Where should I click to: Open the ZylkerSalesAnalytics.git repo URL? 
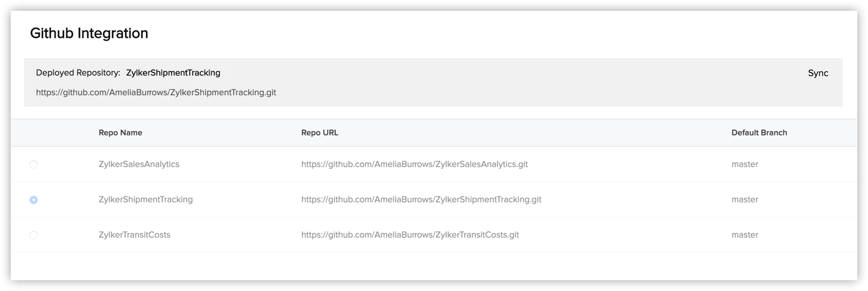coord(414,164)
